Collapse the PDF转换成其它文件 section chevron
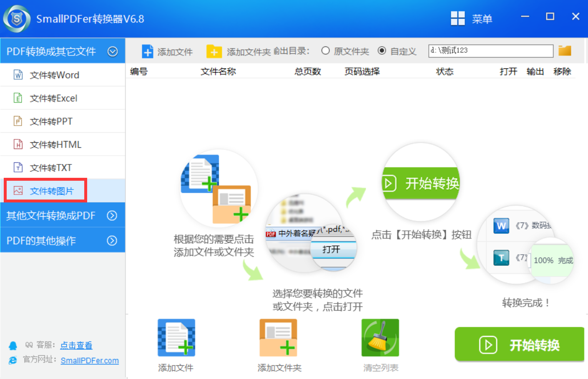588x379 pixels. [113, 51]
